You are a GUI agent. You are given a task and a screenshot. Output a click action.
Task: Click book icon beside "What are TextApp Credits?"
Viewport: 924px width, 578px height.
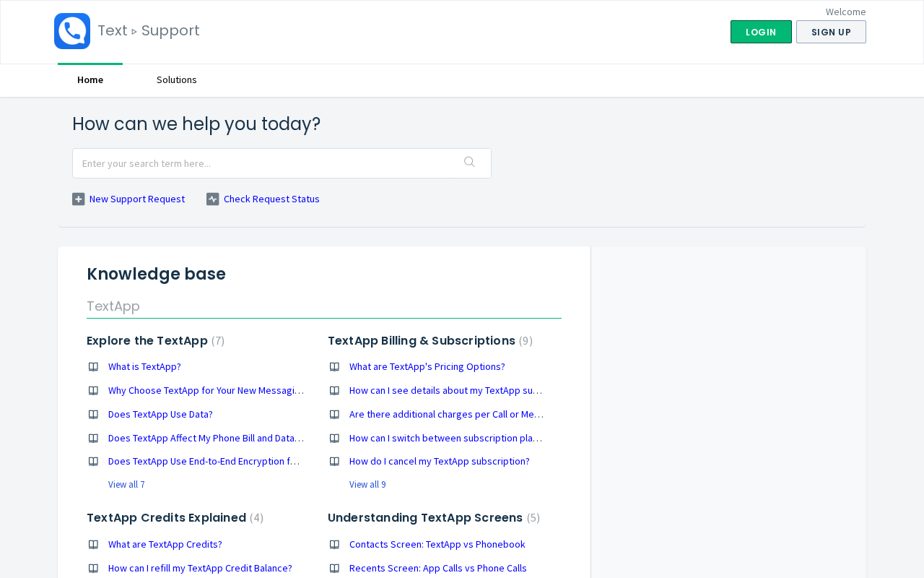click(93, 545)
